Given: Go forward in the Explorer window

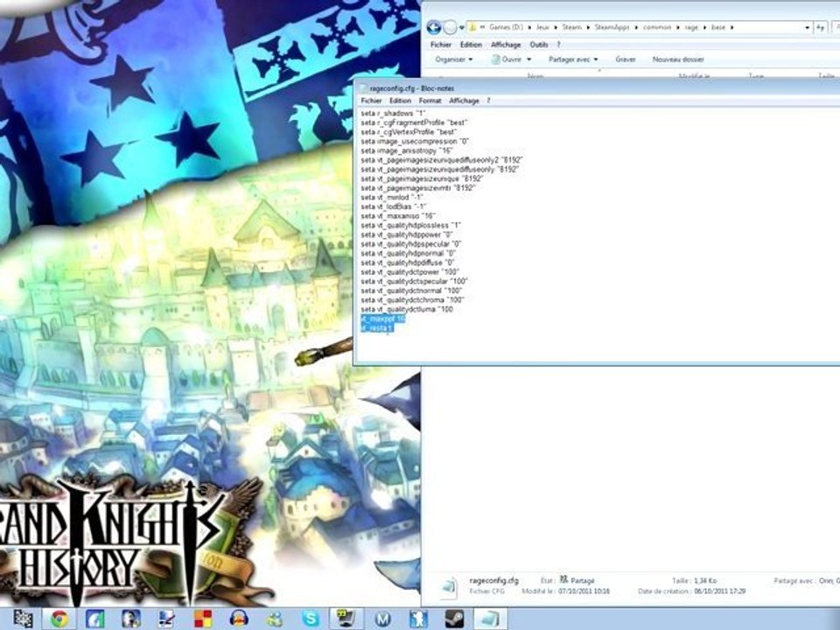Looking at the screenshot, I should pyautogui.click(x=450, y=27).
